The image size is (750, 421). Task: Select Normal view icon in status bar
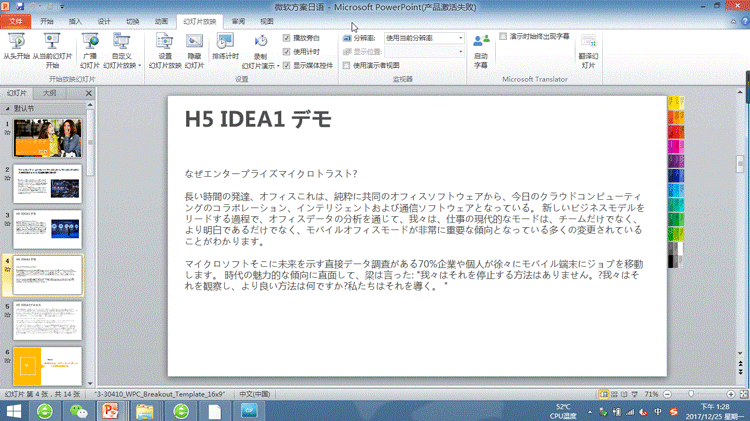click(x=604, y=394)
